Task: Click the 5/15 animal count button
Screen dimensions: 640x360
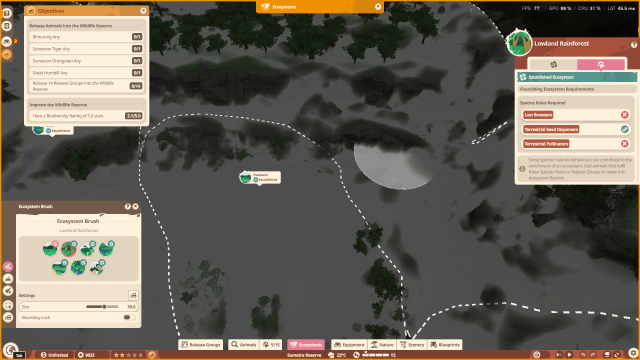Action: click(271, 344)
